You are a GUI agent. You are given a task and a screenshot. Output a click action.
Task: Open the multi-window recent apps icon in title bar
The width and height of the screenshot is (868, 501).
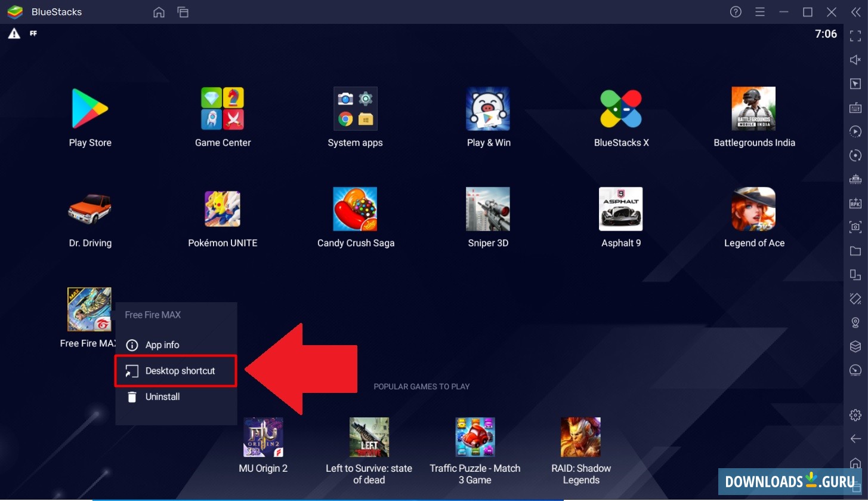(x=183, y=12)
